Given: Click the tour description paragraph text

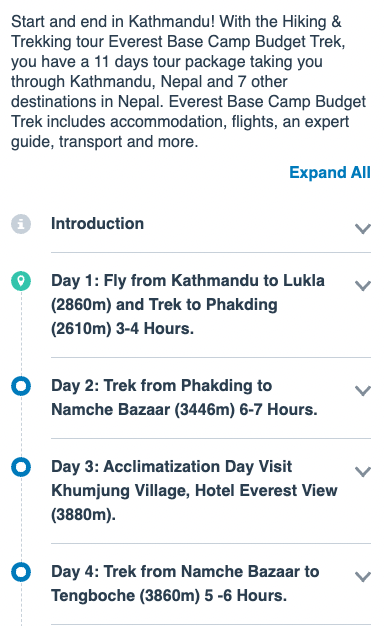Looking at the screenshot, I should click(188, 81).
